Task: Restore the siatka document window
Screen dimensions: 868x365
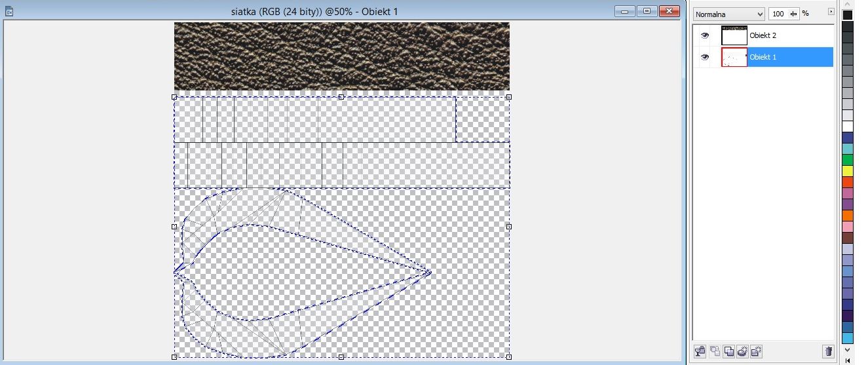Action: (x=647, y=11)
